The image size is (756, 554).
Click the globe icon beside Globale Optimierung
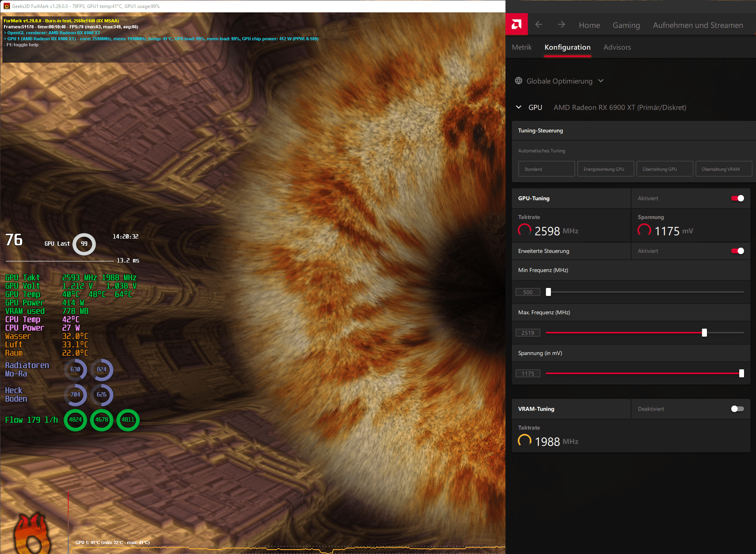point(519,81)
